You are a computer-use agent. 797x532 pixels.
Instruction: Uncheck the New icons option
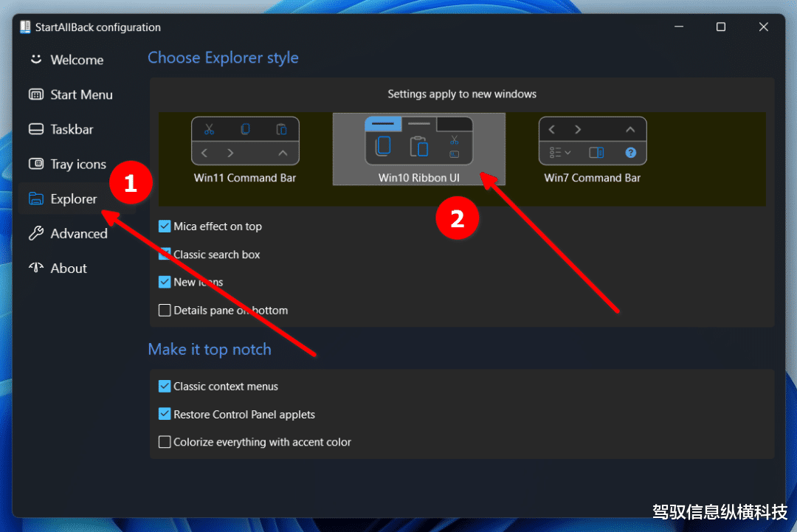tap(164, 282)
